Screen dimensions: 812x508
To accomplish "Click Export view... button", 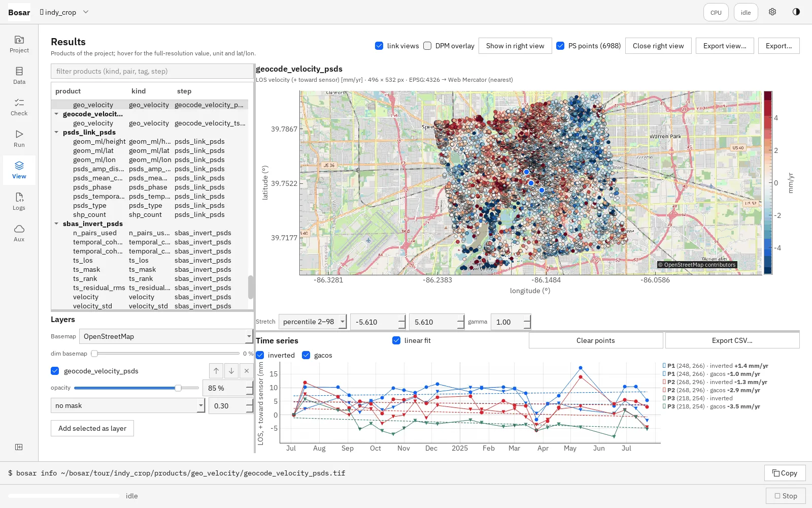I will point(725,46).
